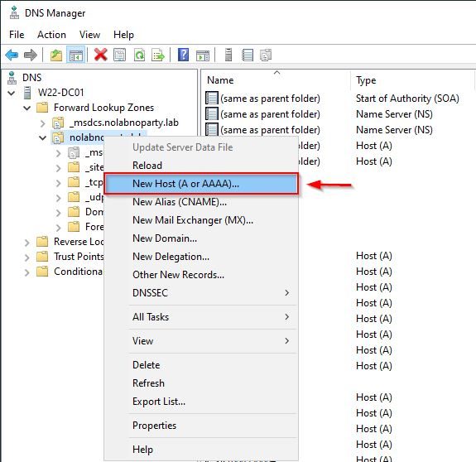Expand the Conditional Forwarders node
This screenshot has width=476, height=462.
coord(27,272)
